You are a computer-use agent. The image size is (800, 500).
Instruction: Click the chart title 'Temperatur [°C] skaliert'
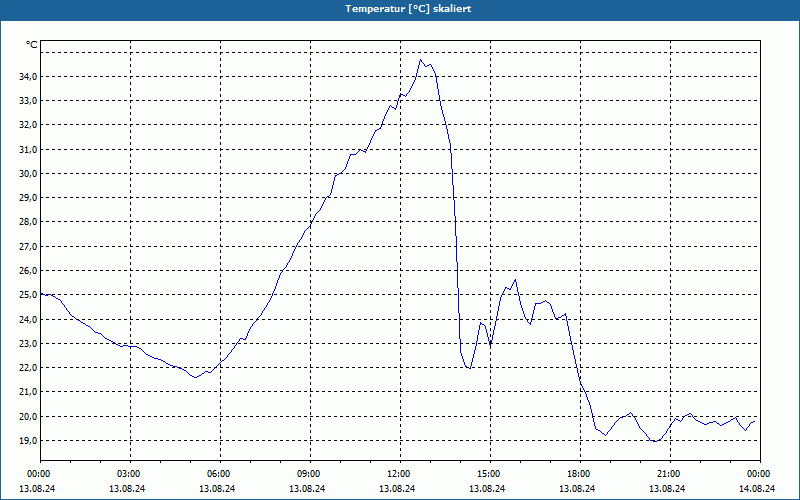click(x=408, y=9)
